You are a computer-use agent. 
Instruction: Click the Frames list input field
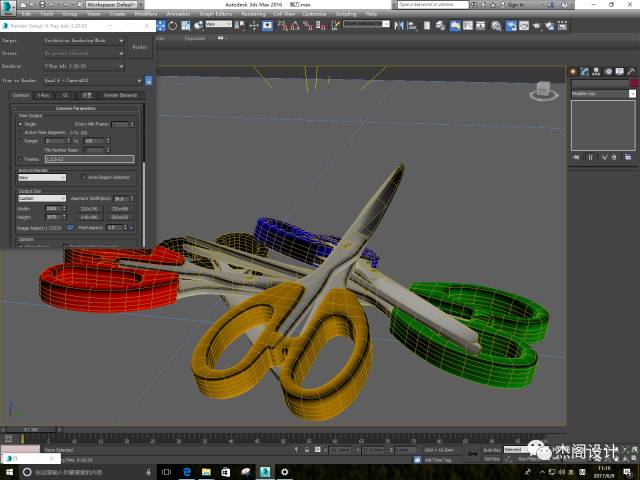[89, 159]
